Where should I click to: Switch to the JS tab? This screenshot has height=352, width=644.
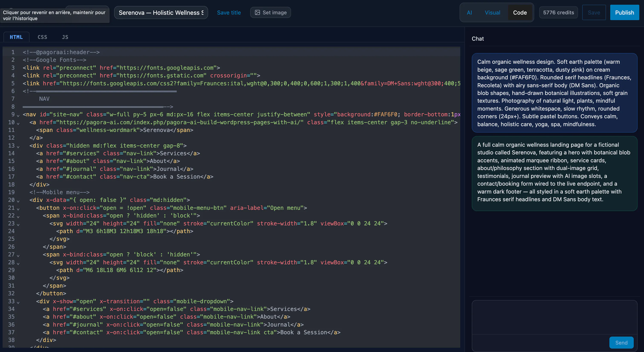pos(65,37)
